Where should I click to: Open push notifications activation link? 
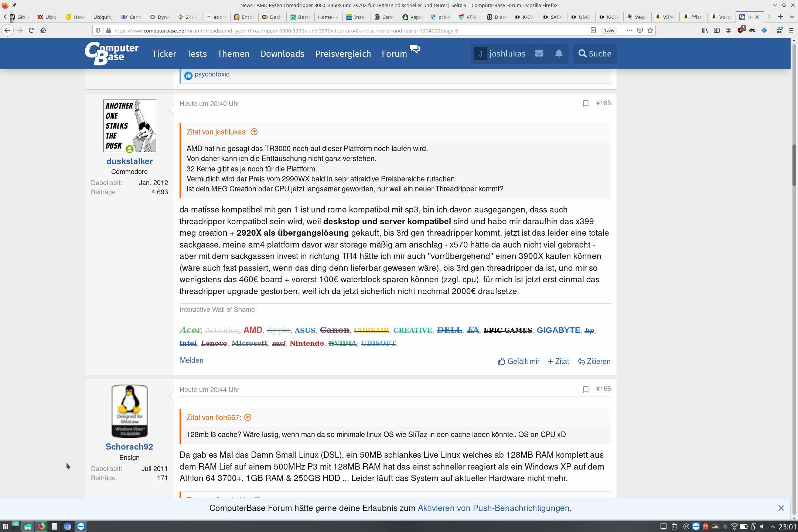493,508
